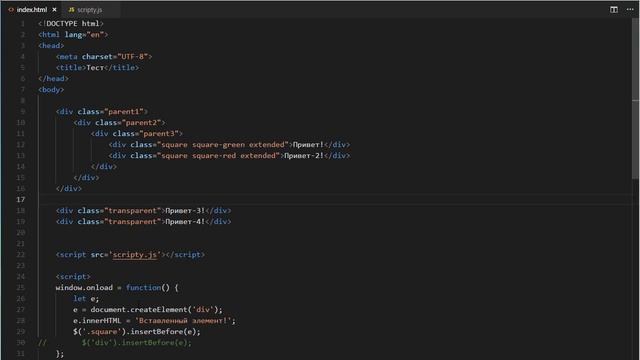Click the HTML file icon on index.html tab
640x360 pixels.
[11, 9]
